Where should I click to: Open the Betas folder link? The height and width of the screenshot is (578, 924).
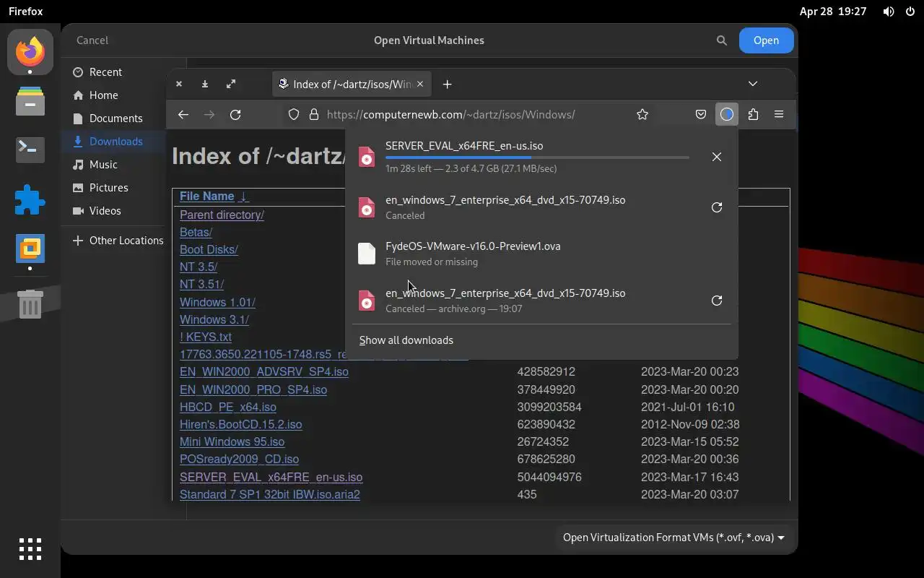(196, 233)
